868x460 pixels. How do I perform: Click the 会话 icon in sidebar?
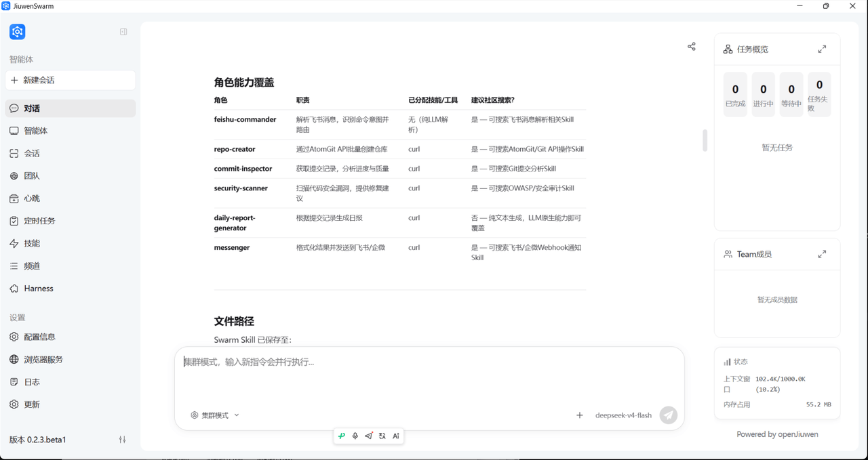[14, 153]
